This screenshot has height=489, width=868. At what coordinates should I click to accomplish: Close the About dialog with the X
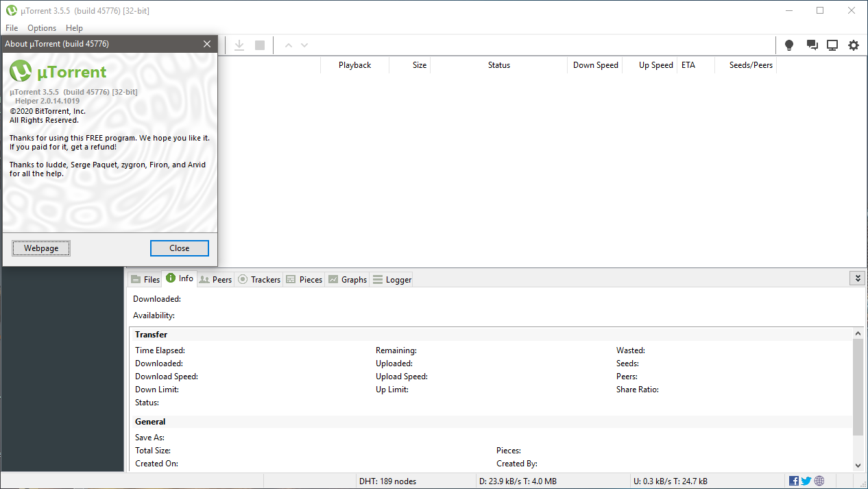(x=207, y=44)
